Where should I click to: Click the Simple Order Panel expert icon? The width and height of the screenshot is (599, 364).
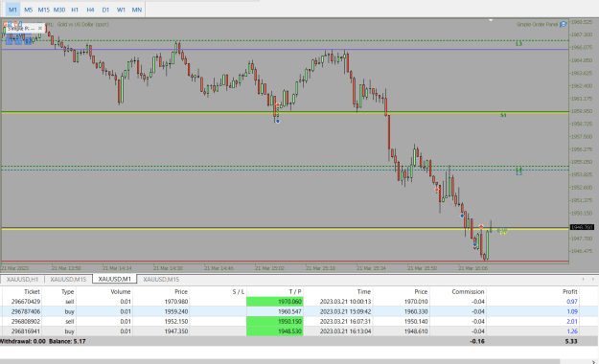pyautogui.click(x=564, y=24)
